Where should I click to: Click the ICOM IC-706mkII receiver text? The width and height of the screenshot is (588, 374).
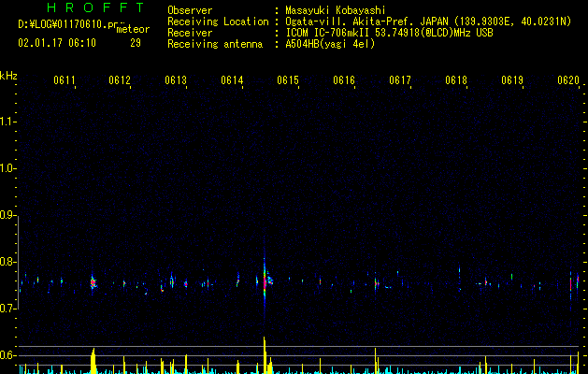pyautogui.click(x=389, y=33)
